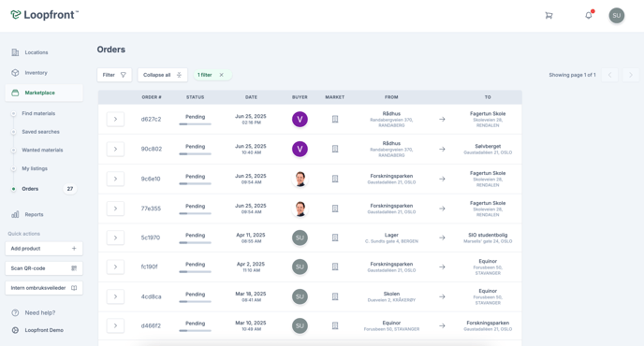Expand order 9c6e10 details
The image size is (644, 346).
(115, 179)
